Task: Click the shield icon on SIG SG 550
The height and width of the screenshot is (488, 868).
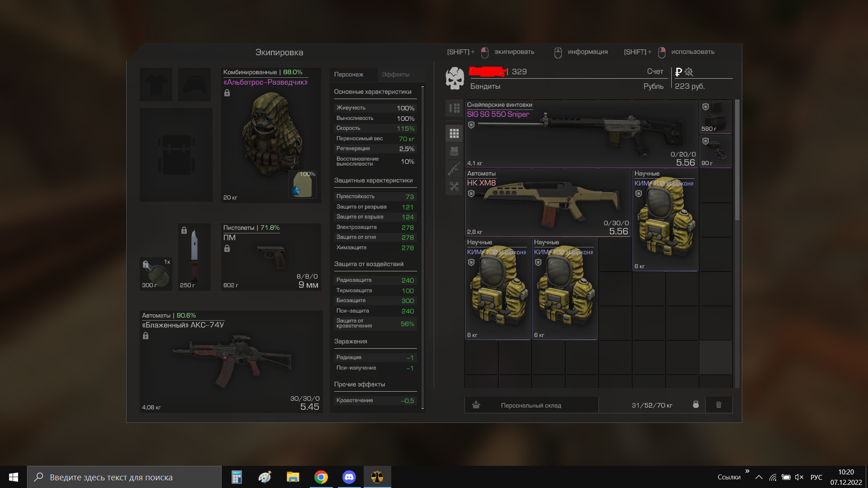Action: pyautogui.click(x=471, y=125)
